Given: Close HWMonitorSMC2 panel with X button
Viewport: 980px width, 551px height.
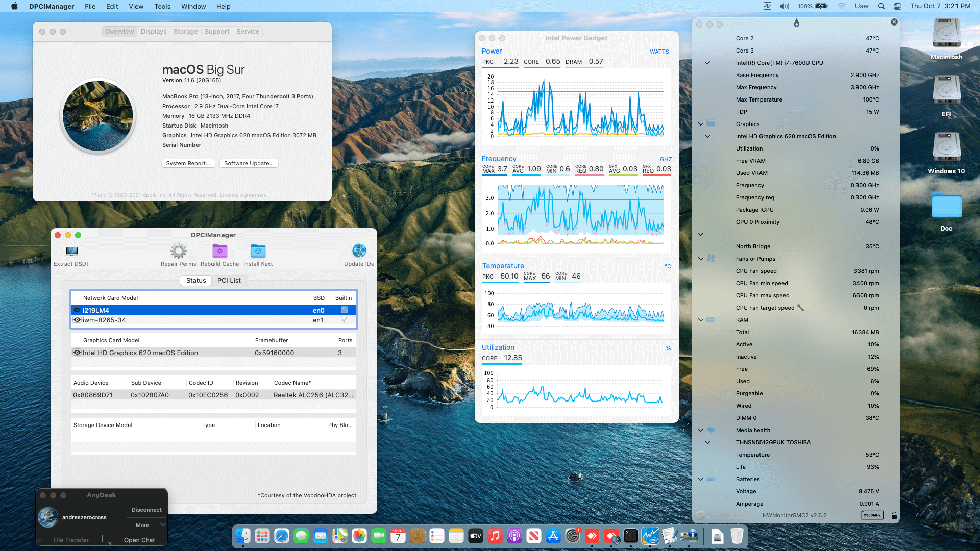Looking at the screenshot, I should pyautogui.click(x=894, y=22).
